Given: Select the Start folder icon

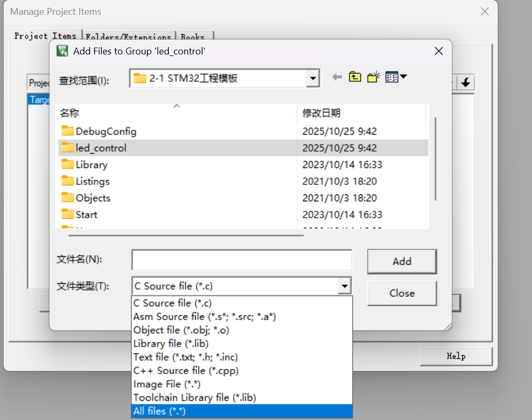Looking at the screenshot, I should pos(68,214).
